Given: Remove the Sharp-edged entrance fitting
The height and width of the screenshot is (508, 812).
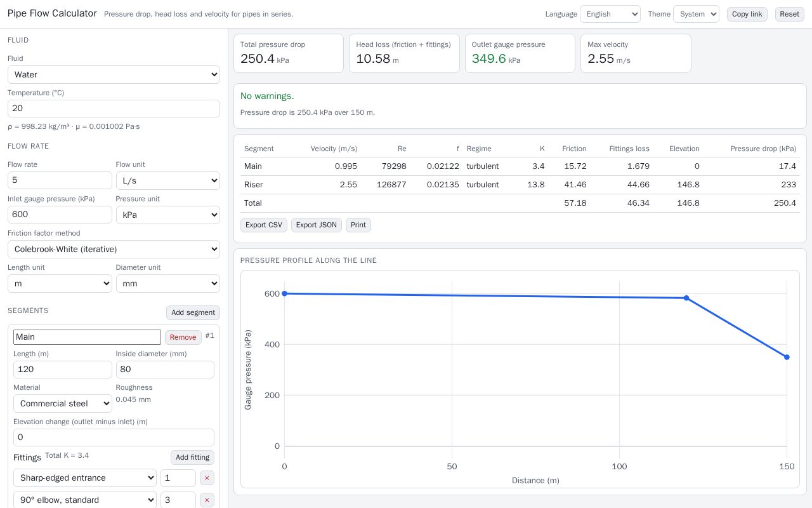Looking at the screenshot, I should point(207,478).
